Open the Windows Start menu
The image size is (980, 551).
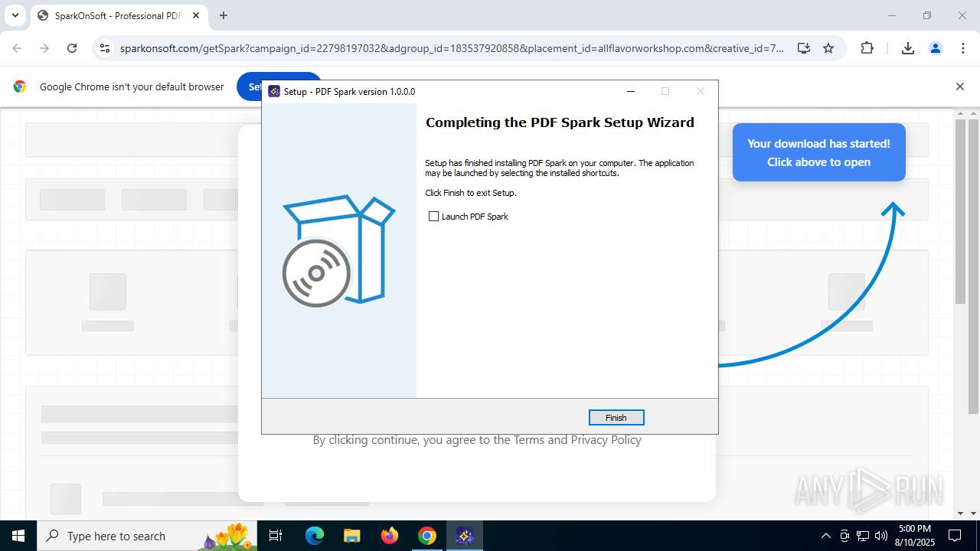tap(18, 536)
